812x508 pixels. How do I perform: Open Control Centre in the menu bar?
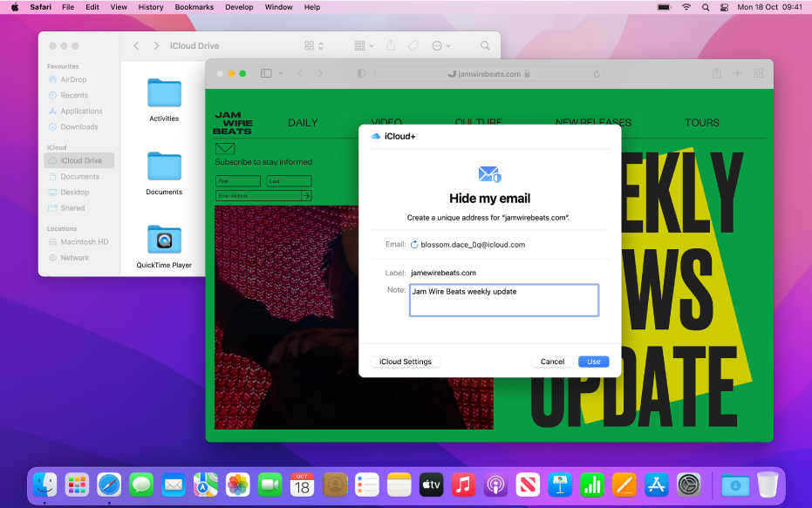(724, 7)
